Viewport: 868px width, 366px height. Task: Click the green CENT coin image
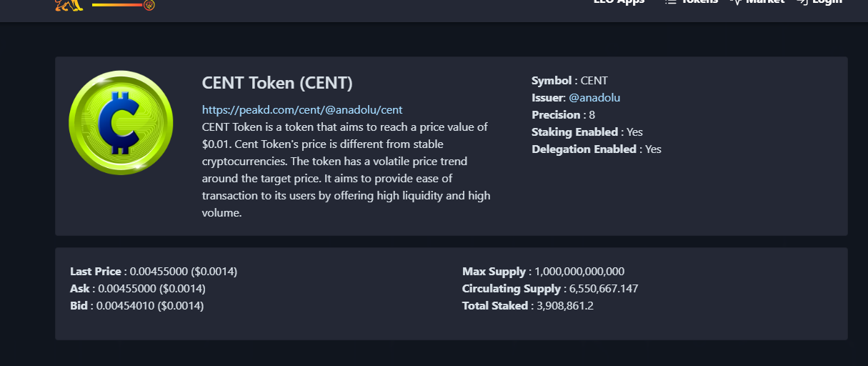point(121,123)
